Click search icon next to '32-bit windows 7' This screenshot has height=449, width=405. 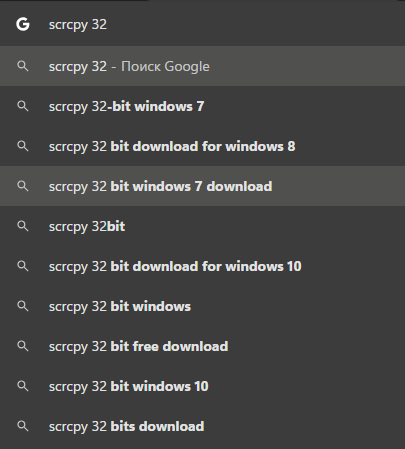coord(23,106)
